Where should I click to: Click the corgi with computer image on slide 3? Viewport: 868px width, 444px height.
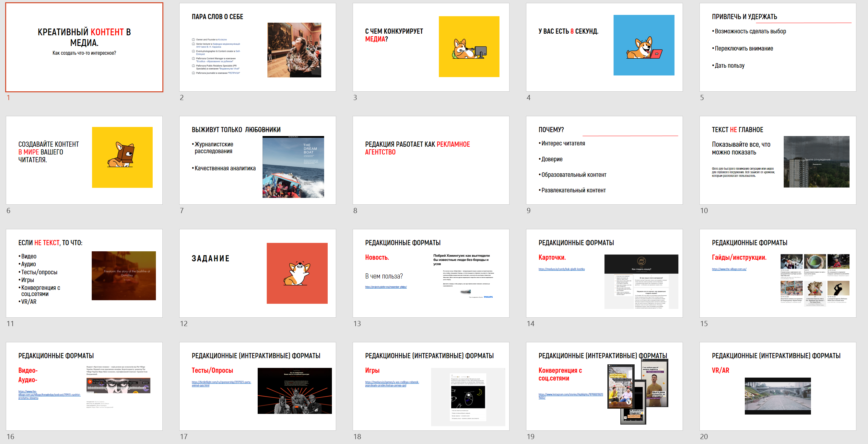[x=469, y=46]
